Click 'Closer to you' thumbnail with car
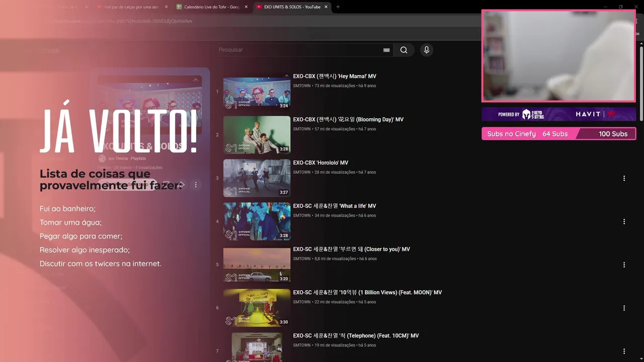The image size is (644, 362). point(257,264)
